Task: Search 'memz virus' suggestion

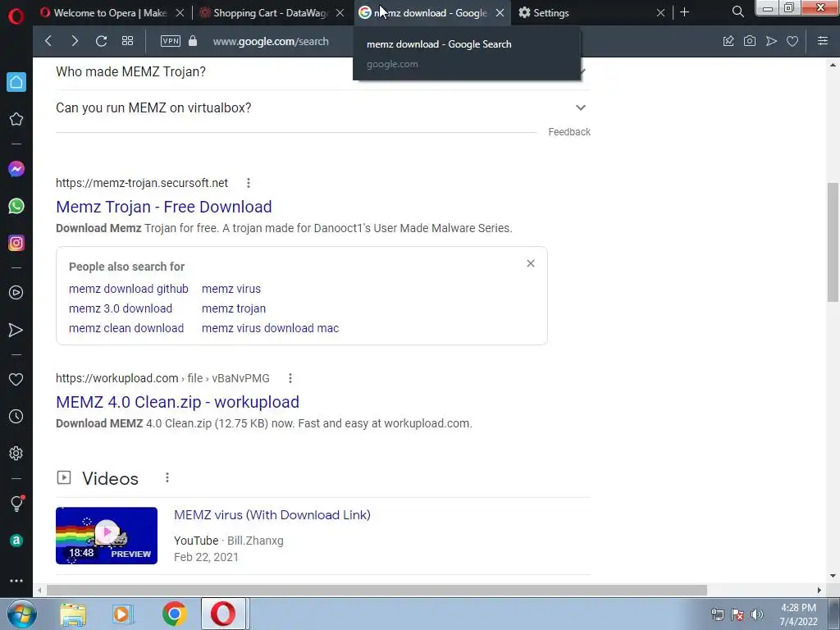Action: click(231, 289)
